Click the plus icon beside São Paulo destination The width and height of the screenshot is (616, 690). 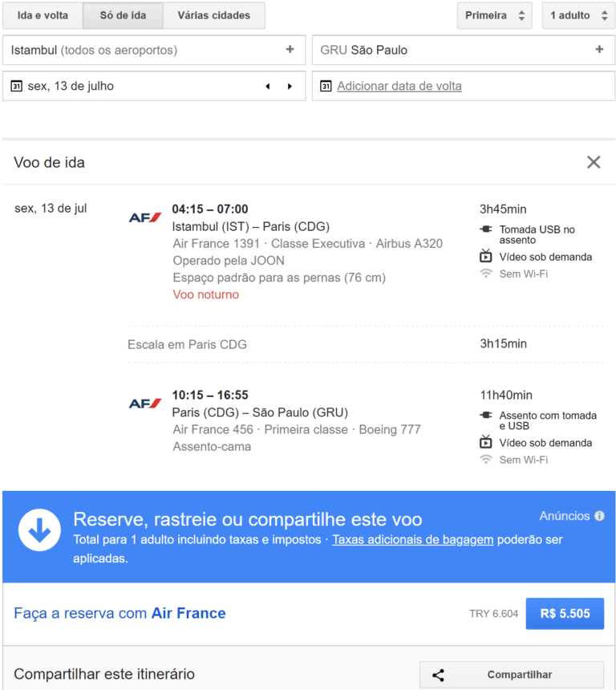pos(599,50)
